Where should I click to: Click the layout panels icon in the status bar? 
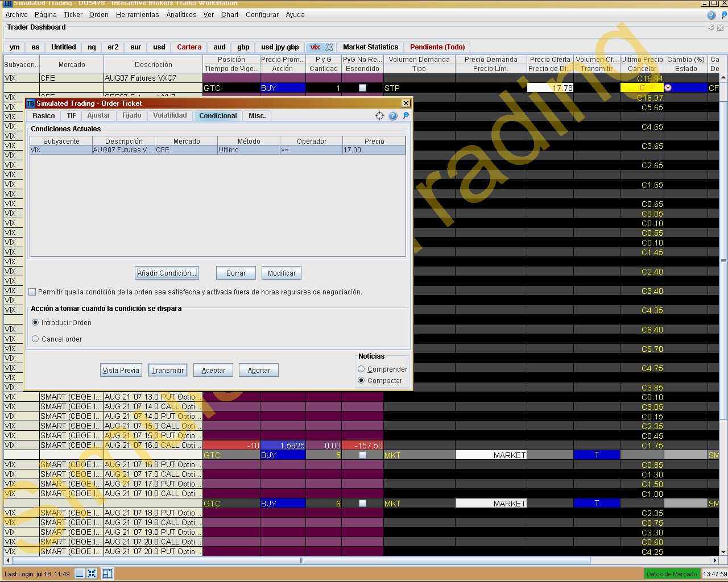pos(107,573)
